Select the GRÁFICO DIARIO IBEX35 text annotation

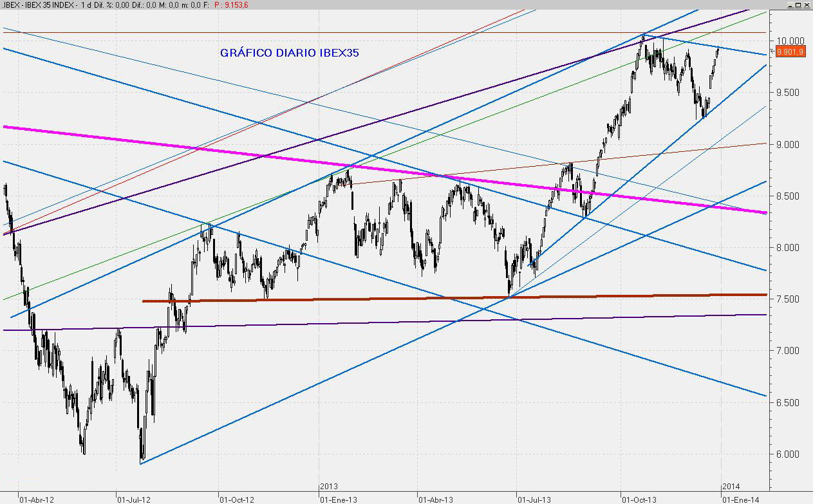coord(289,53)
